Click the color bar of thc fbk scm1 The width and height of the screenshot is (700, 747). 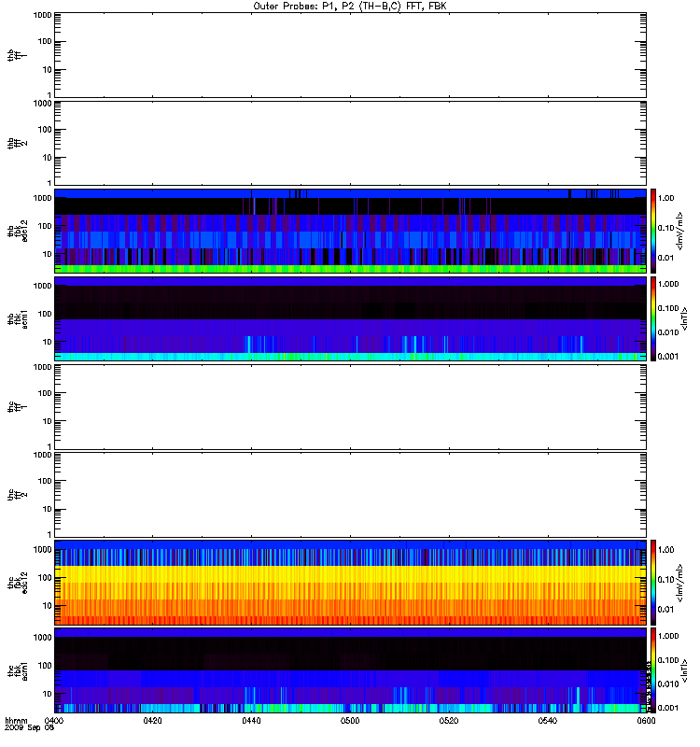tap(653, 670)
